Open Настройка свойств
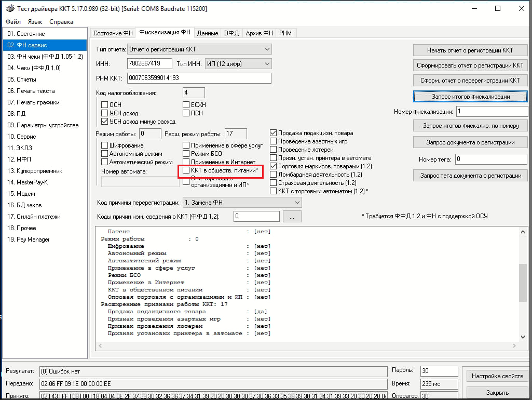 pyautogui.click(x=497, y=376)
